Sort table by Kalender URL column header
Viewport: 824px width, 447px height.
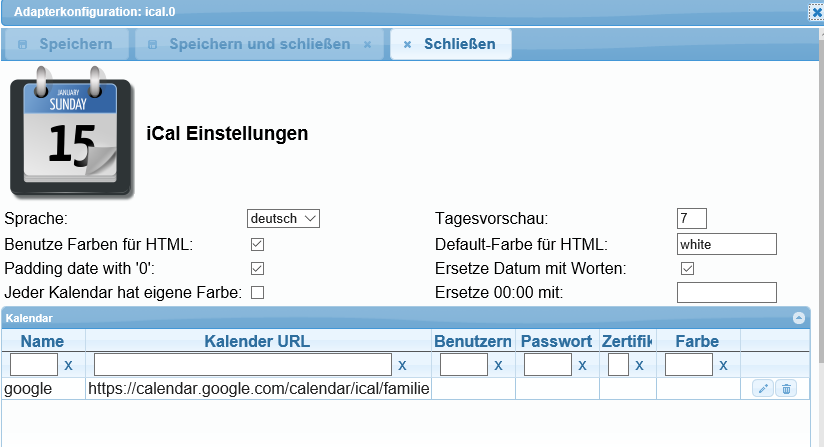coord(257,341)
